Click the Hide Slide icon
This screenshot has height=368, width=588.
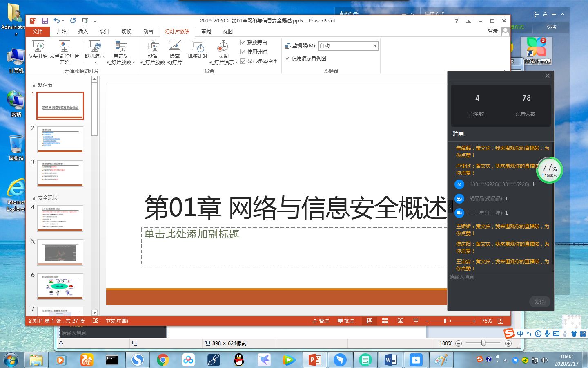click(x=174, y=47)
